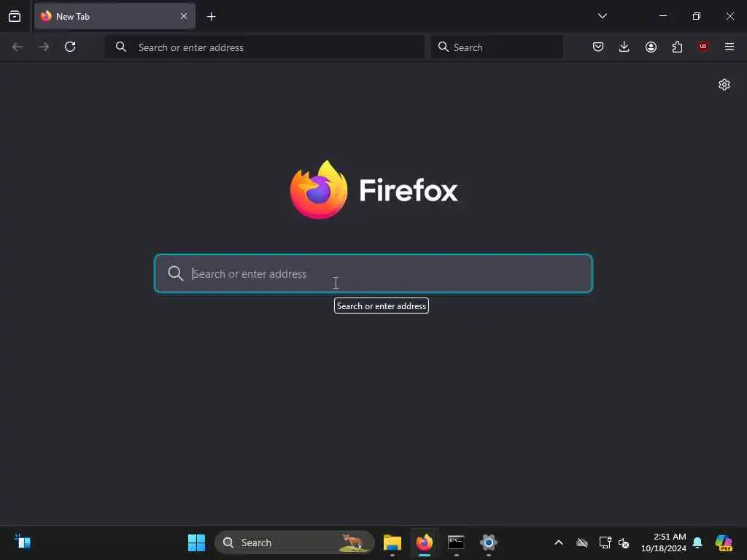Expand the list all tabs chevron
This screenshot has width=747, height=560.
pos(602,16)
